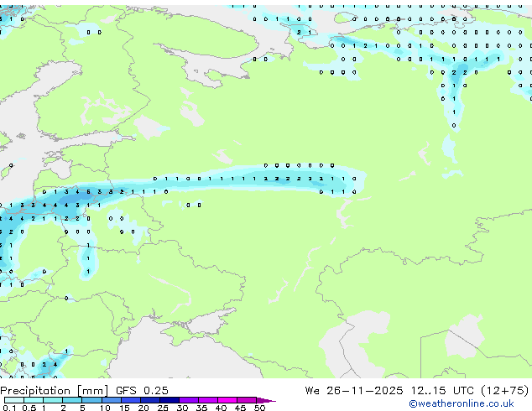Select the 45–50 mm legend swatch
The width and height of the screenshot is (532, 411).
click(247, 400)
